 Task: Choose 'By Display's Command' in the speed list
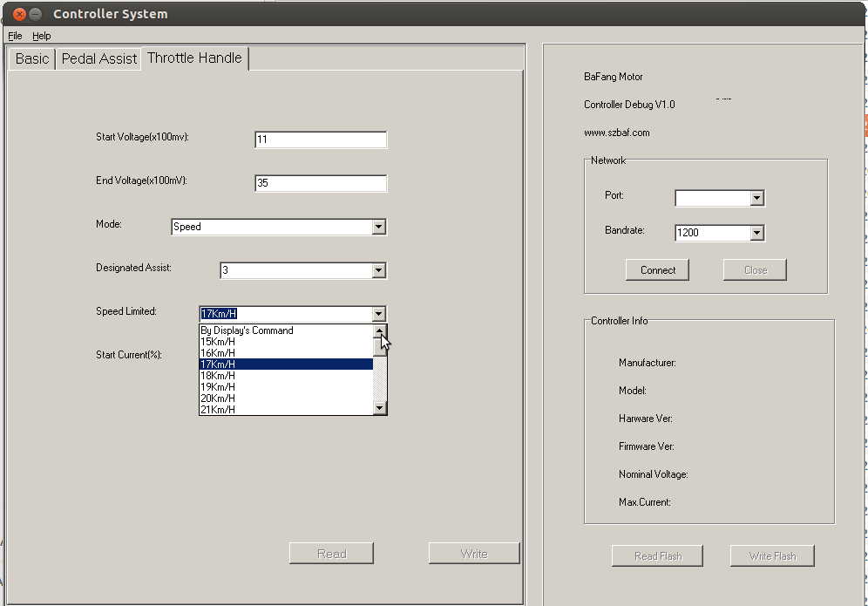point(286,330)
